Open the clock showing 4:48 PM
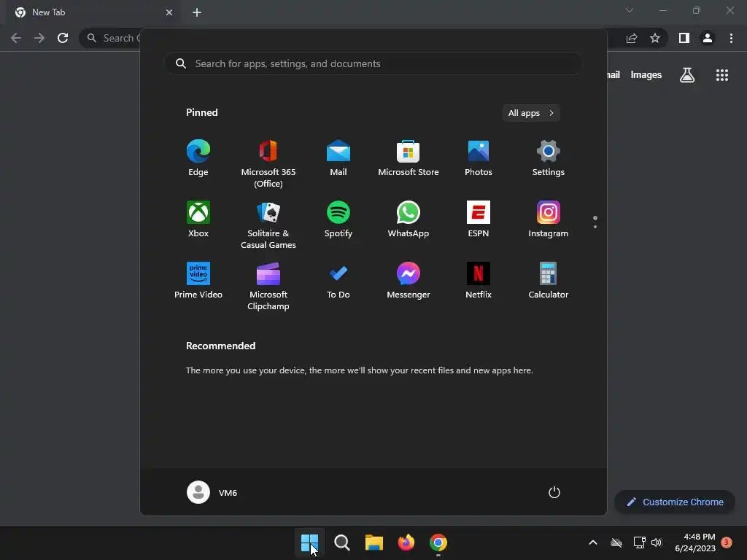Viewport: 747px width, 560px height. tap(695, 542)
